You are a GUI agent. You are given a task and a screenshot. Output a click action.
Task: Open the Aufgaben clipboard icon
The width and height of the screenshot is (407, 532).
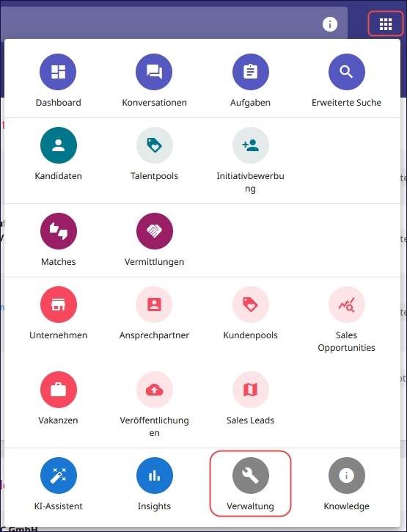(250, 72)
